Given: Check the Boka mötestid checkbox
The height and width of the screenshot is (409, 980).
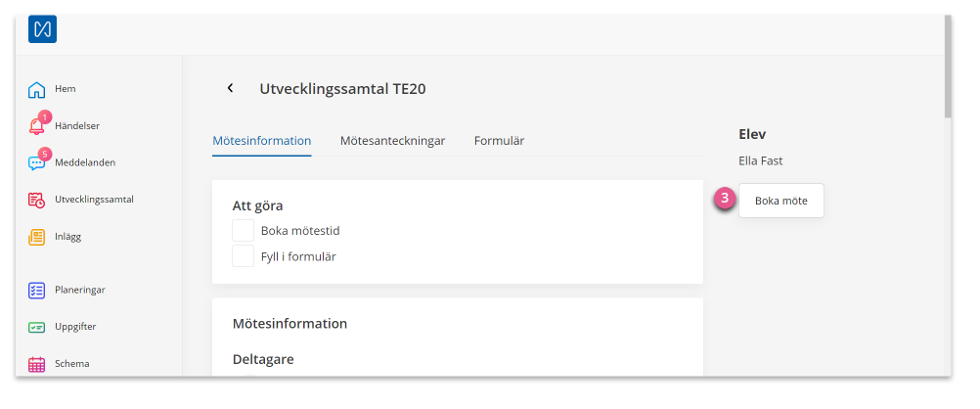Looking at the screenshot, I should click(x=244, y=230).
